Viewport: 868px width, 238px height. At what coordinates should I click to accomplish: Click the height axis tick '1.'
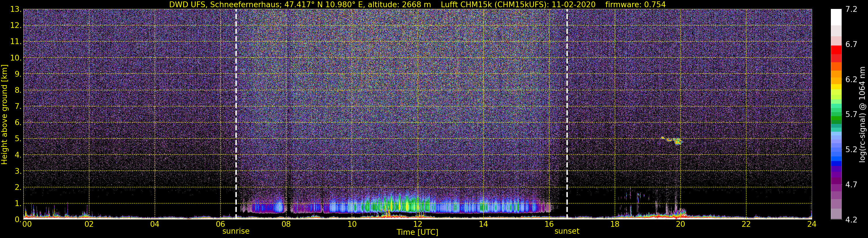coord(18,204)
